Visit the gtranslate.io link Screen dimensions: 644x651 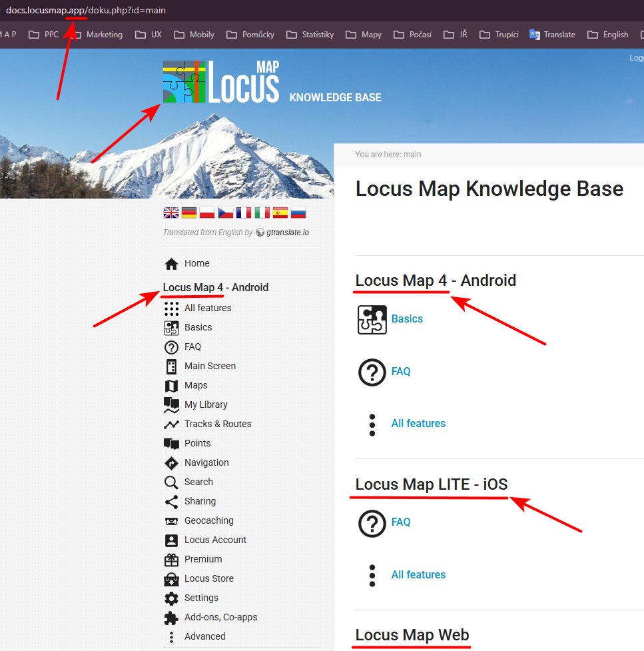(287, 233)
